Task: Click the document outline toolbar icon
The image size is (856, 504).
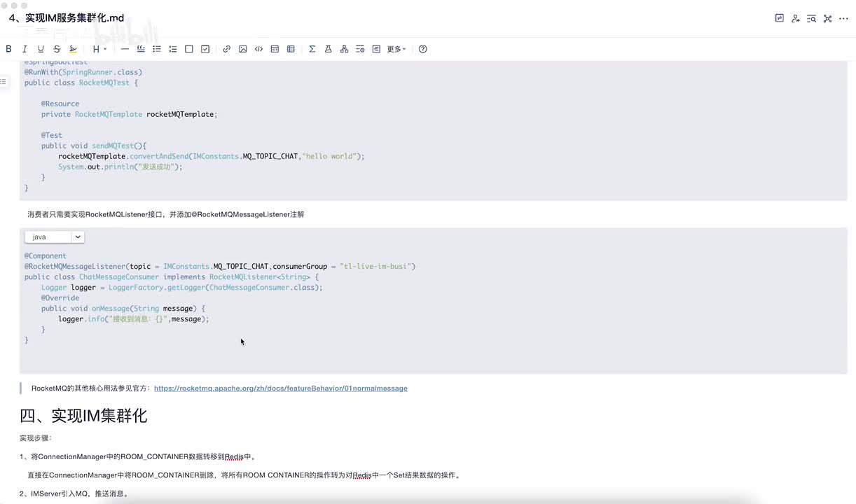Action: click(376, 49)
